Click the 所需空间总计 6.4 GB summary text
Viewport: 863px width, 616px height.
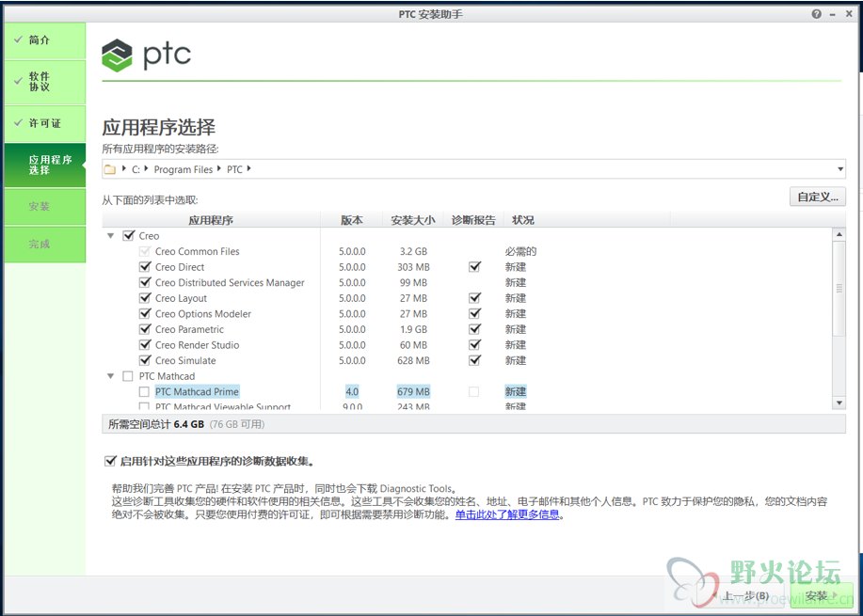(156, 424)
